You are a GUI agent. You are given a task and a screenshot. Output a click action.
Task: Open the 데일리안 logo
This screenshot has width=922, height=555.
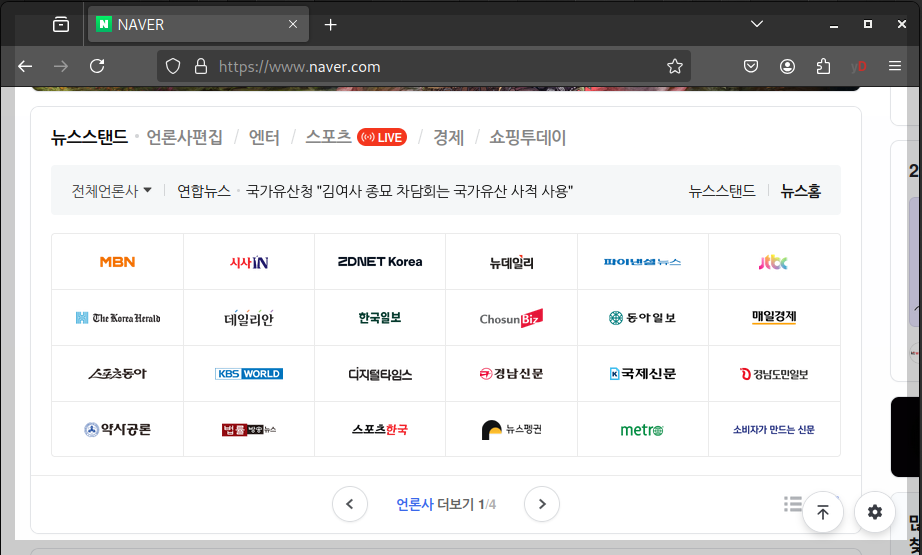pyautogui.click(x=249, y=318)
